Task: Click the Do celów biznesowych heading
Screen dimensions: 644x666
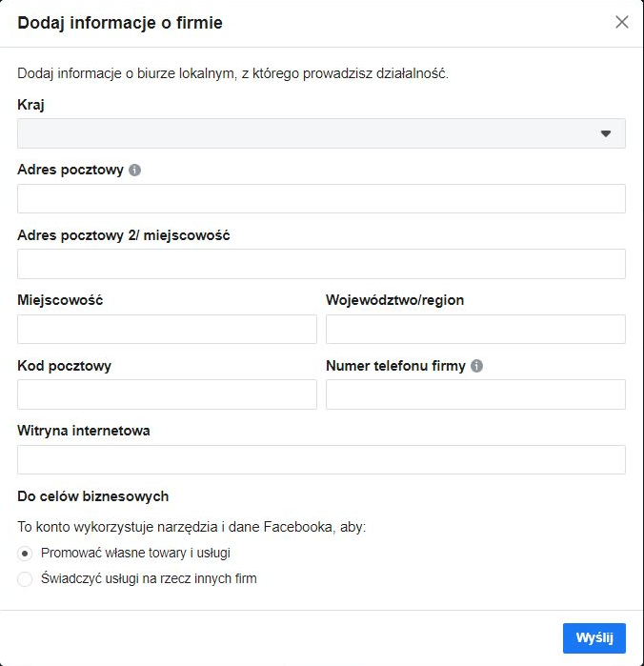Action: pos(93,496)
